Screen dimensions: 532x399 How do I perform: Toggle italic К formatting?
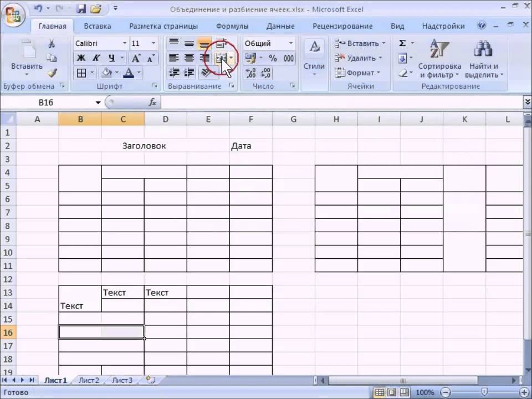96,58
